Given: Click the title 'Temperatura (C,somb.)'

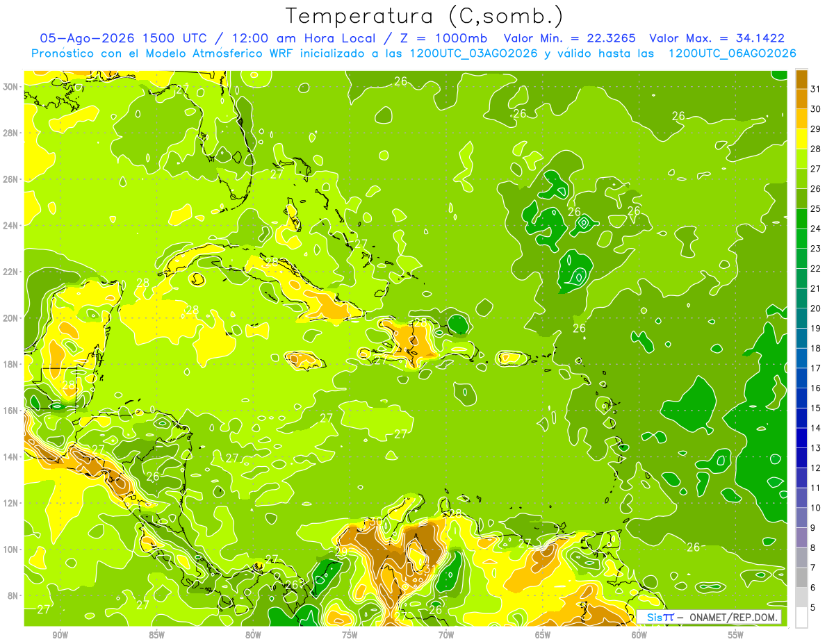Looking at the screenshot, I should pos(425,17).
